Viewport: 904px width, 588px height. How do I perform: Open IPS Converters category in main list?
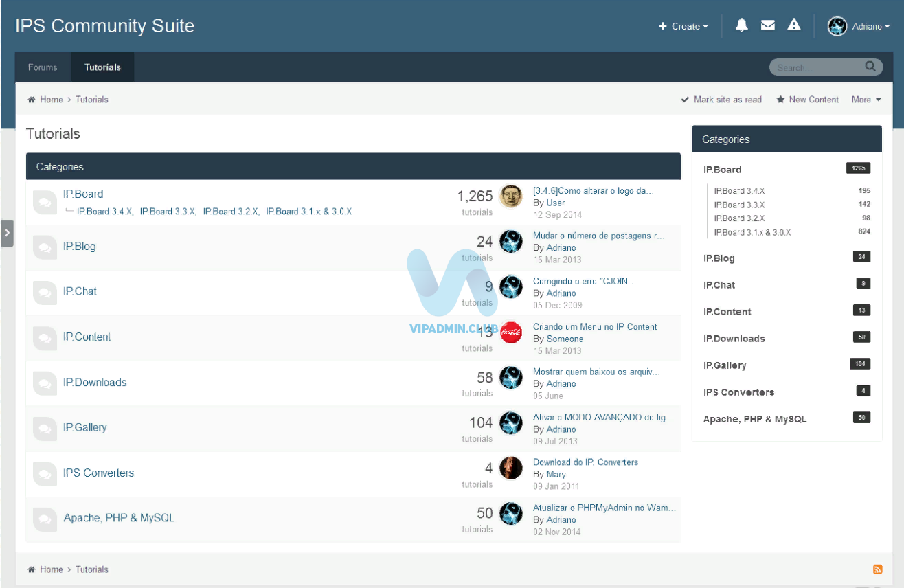99,473
